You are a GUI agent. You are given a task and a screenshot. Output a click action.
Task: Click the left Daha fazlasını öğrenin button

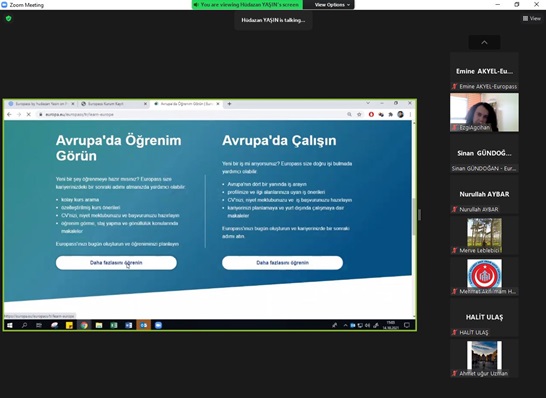coord(116,263)
